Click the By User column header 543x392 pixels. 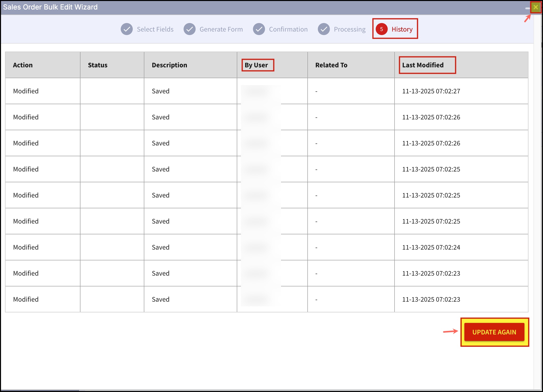(256, 65)
